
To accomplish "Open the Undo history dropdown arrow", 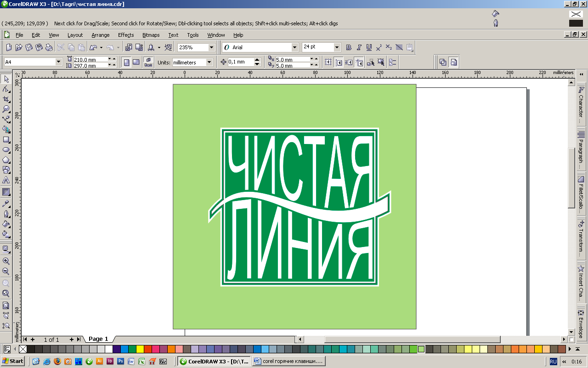I will (101, 47).
